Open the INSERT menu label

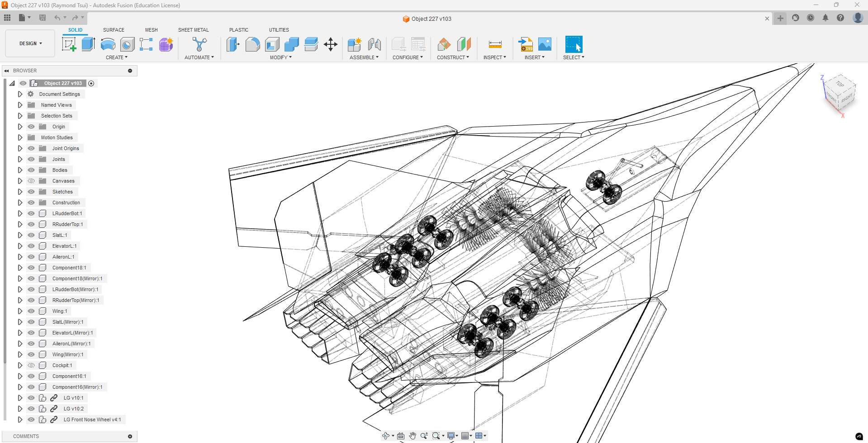[535, 57]
